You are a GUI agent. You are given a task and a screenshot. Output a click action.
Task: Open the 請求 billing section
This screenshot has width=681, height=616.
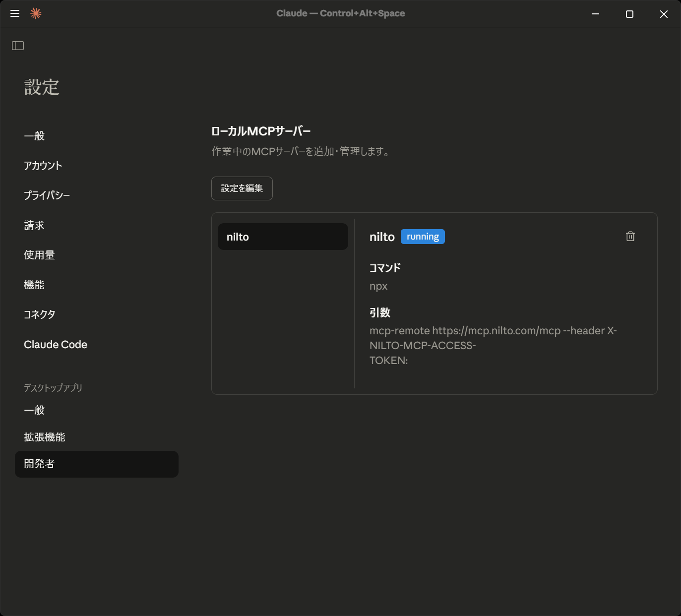tap(34, 225)
